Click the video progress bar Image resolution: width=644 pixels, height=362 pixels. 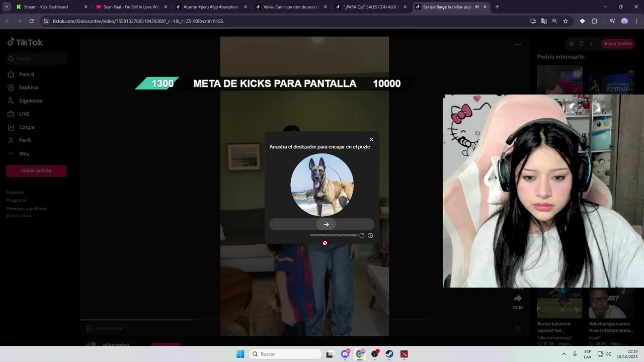point(304,319)
